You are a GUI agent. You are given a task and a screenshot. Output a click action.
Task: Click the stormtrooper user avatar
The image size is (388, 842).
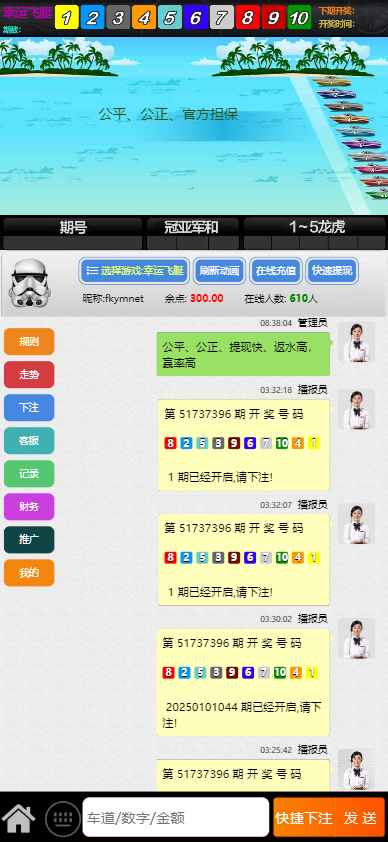[x=30, y=282]
